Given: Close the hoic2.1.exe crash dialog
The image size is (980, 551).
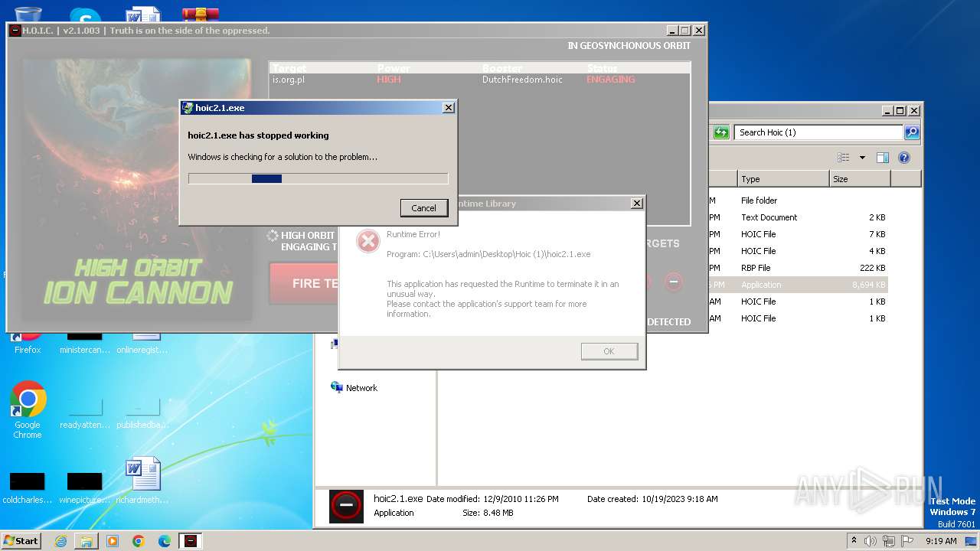Looking at the screenshot, I should (449, 108).
